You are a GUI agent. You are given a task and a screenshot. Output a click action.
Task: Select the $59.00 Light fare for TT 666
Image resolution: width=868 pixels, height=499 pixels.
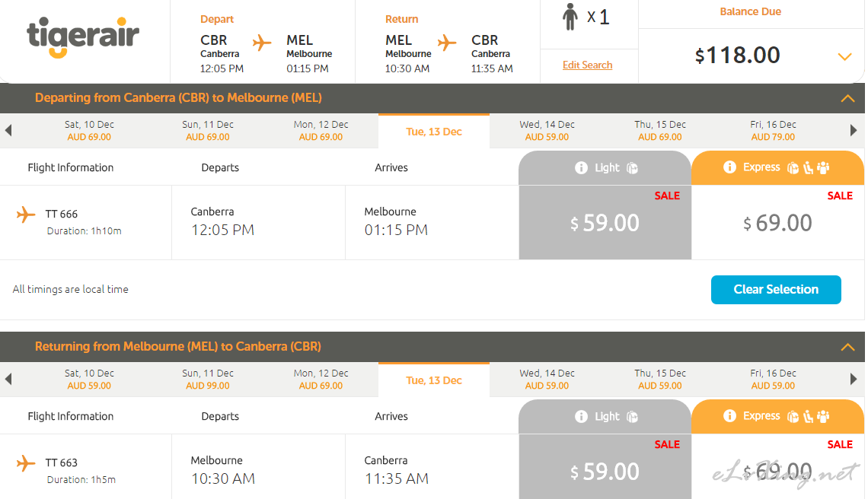(605, 223)
